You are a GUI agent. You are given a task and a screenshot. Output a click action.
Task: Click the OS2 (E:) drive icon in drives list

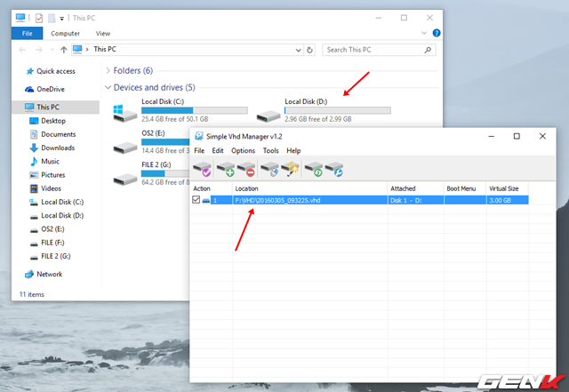(x=124, y=148)
